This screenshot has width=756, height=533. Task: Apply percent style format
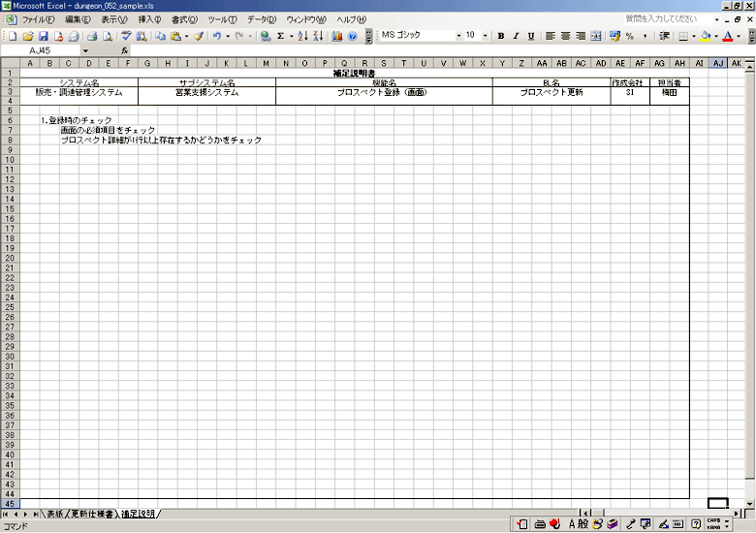point(630,36)
